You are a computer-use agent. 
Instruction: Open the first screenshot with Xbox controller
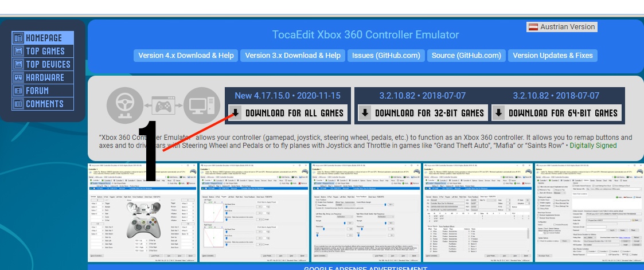pos(142,212)
